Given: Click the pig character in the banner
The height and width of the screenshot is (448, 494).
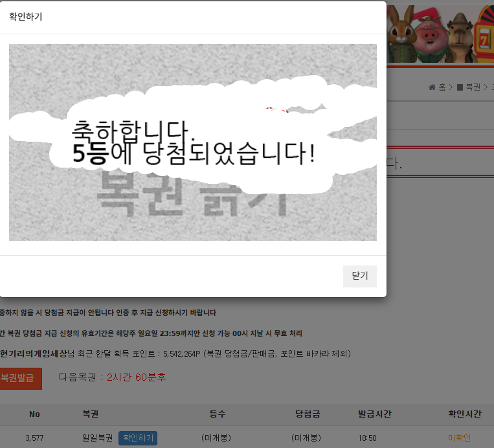Looking at the screenshot, I should pyautogui.click(x=430, y=39).
